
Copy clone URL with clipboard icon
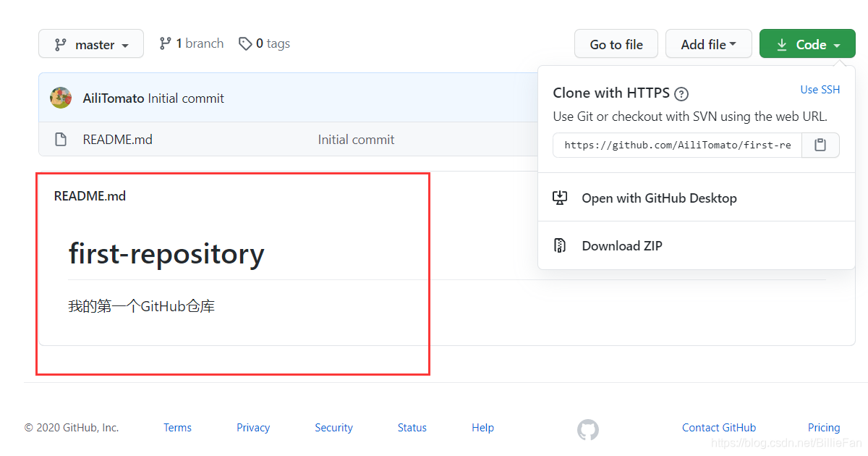point(820,145)
